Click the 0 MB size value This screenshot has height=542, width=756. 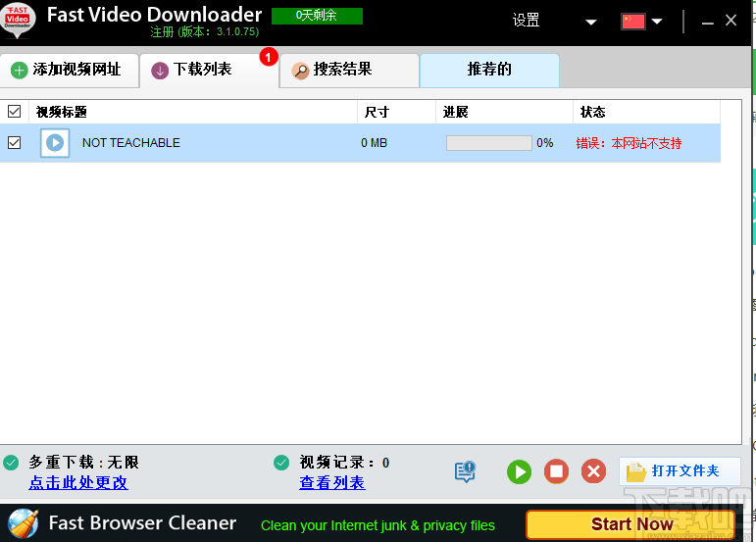375,143
